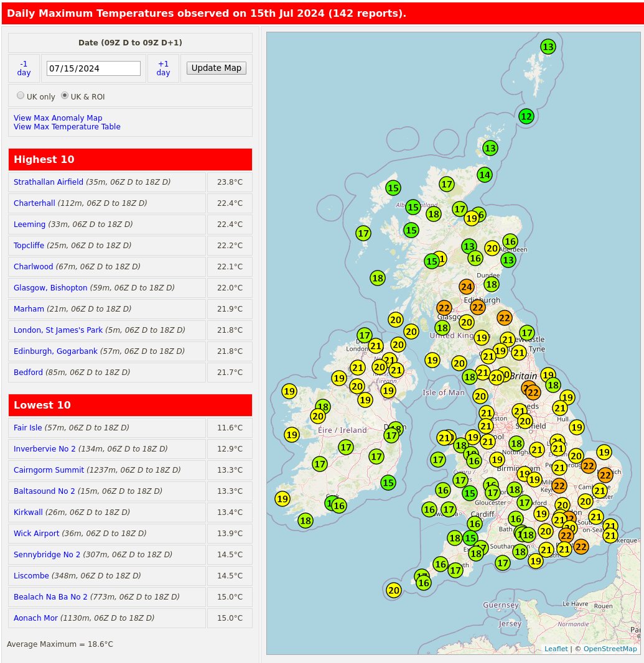Image resolution: width=644 pixels, height=663 pixels.
Task: Click the 17 marker northwest of Newcastle
Action: pos(527,333)
